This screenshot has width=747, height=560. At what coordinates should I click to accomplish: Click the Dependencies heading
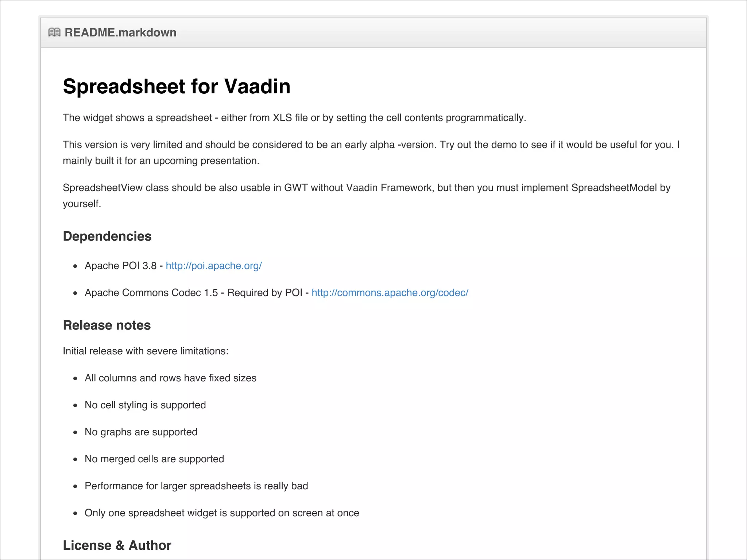107,236
